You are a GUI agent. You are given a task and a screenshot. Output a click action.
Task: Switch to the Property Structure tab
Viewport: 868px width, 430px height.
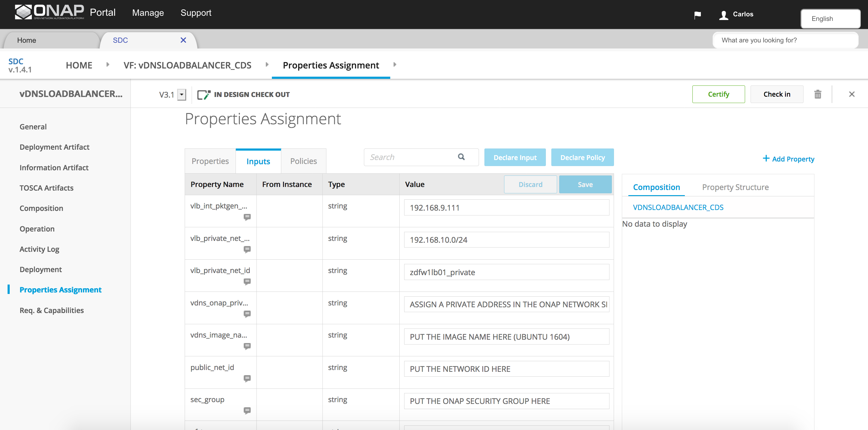pos(735,187)
